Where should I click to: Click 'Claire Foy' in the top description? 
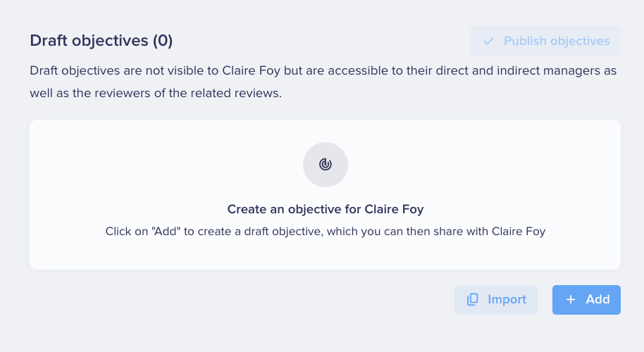[x=251, y=70]
